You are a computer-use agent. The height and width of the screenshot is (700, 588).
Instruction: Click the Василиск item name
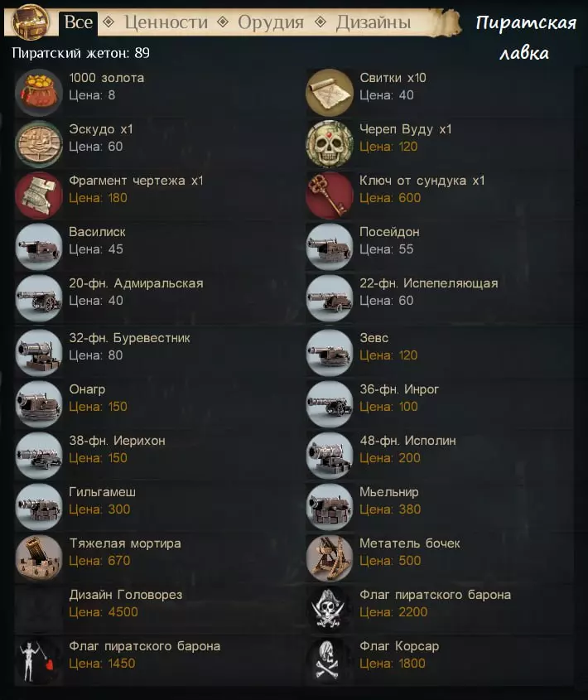click(x=97, y=232)
